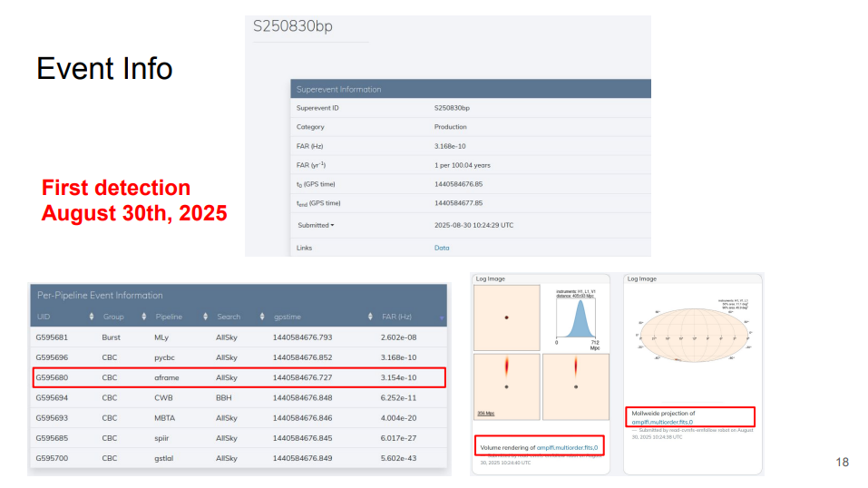Screen dimensions: 868x488
Task: Expand the Submitted dropdown
Action: click(x=316, y=225)
